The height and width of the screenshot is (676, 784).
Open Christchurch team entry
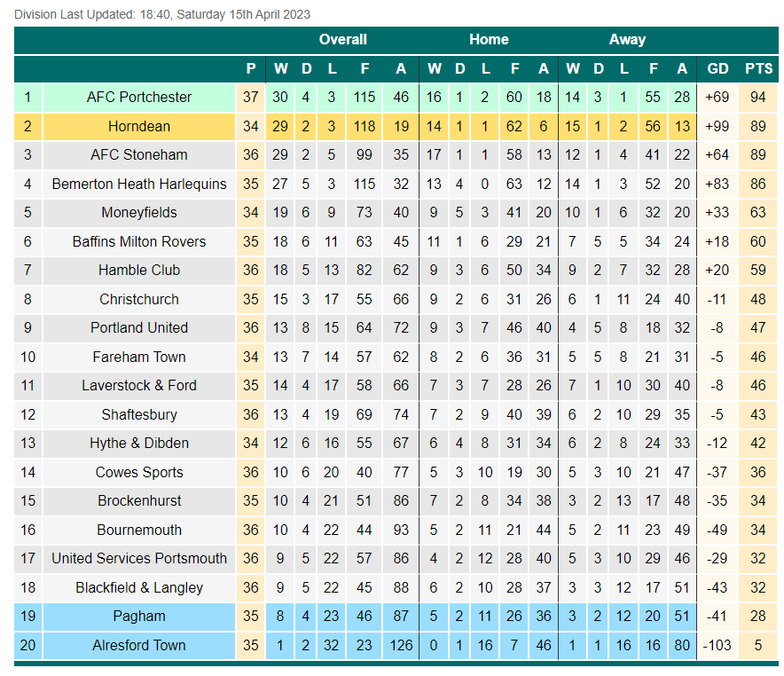(139, 299)
